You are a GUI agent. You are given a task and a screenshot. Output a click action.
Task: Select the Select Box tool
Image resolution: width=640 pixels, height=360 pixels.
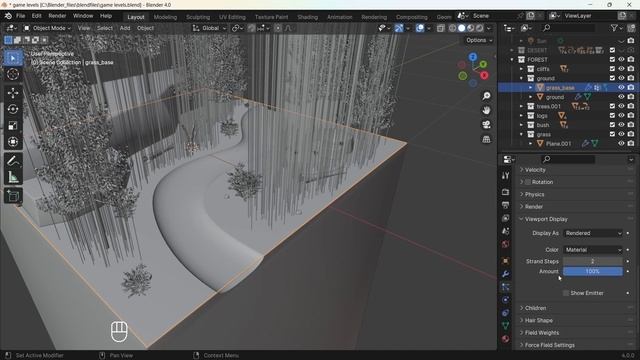click(13, 58)
